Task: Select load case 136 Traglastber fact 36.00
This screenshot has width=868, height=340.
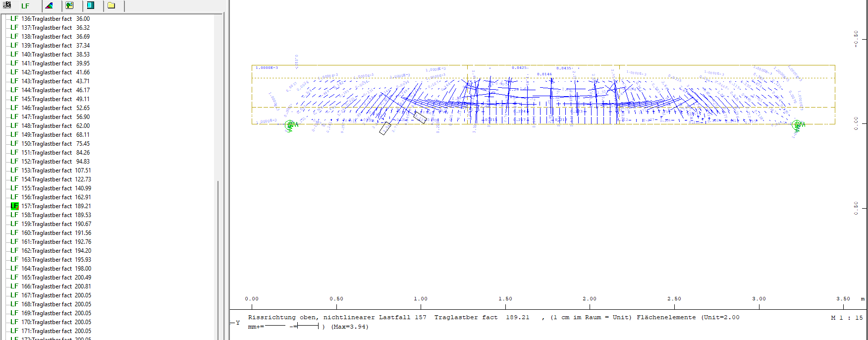Action: coord(55,19)
